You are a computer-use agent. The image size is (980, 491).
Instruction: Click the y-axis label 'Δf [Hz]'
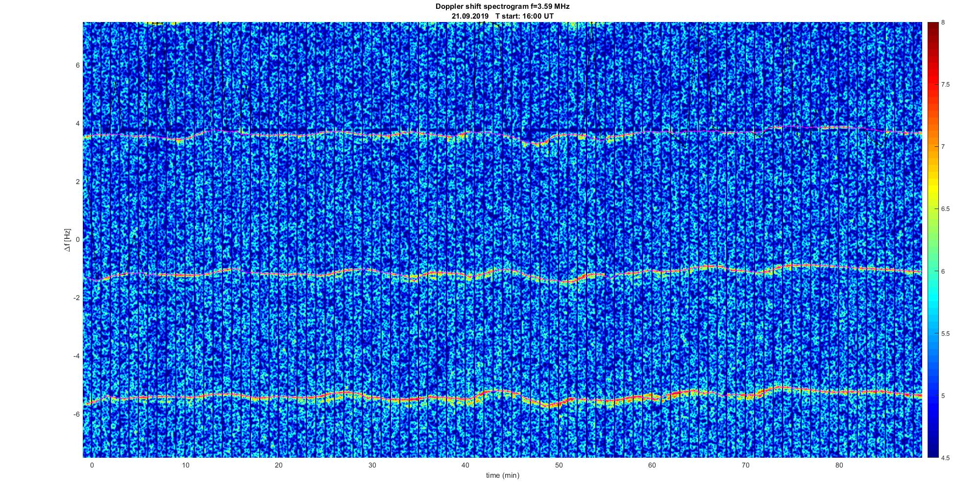click(67, 240)
